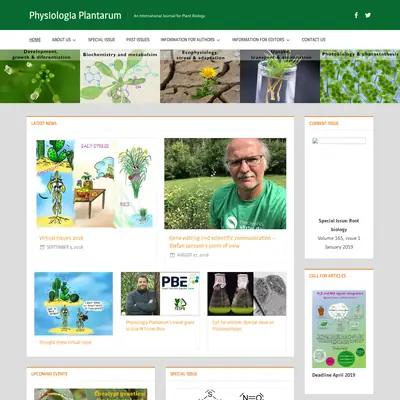Click the broken current issue cover image
This screenshot has width=400, height=400.
339,141
